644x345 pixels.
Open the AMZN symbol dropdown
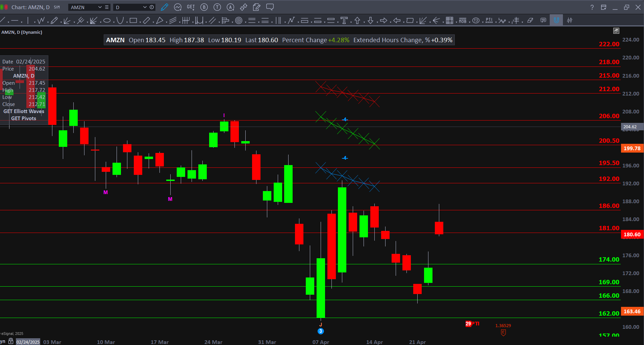point(100,7)
